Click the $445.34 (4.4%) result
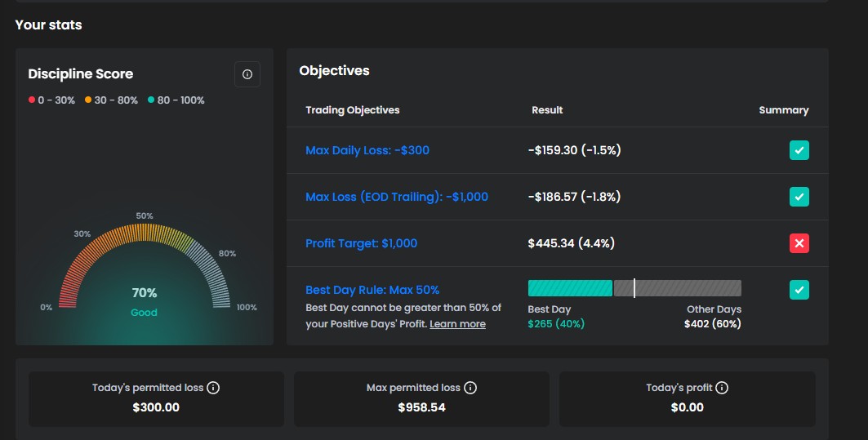The height and width of the screenshot is (440, 868). click(572, 243)
